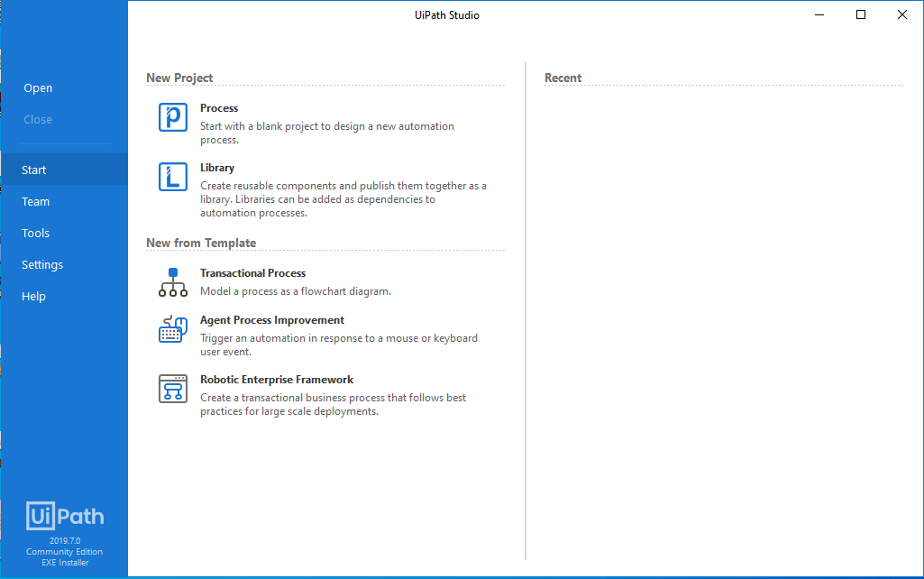
Task: Click 'Start with a blank project' description
Action: [327, 133]
